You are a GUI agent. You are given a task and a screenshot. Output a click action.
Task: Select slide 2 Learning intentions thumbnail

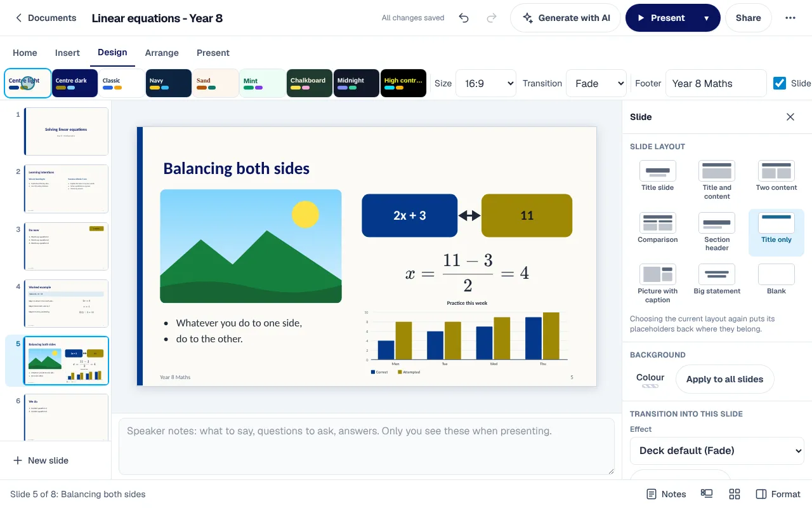point(66,189)
